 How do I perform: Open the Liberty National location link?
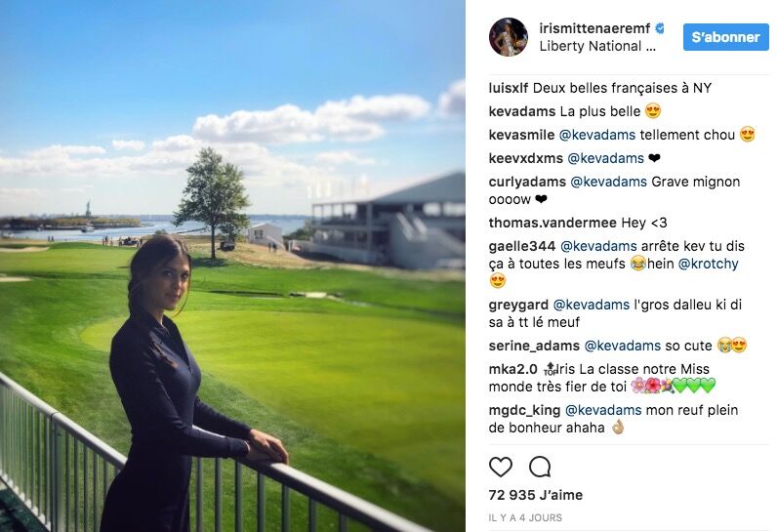click(x=597, y=46)
